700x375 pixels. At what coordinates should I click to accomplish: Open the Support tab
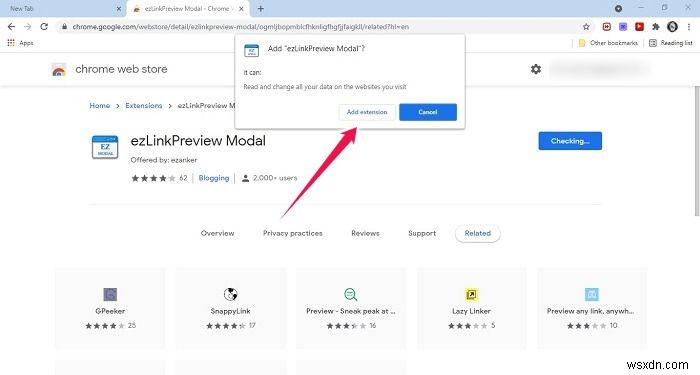[x=422, y=233]
